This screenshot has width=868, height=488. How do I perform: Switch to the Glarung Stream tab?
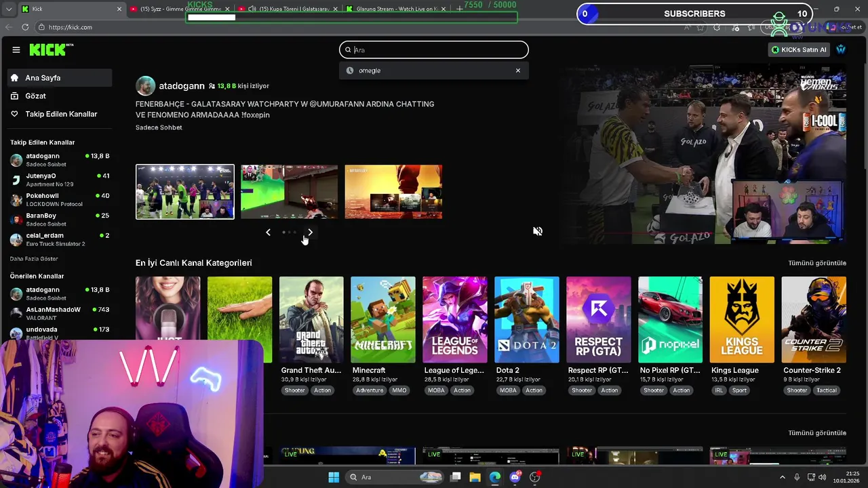(x=396, y=9)
